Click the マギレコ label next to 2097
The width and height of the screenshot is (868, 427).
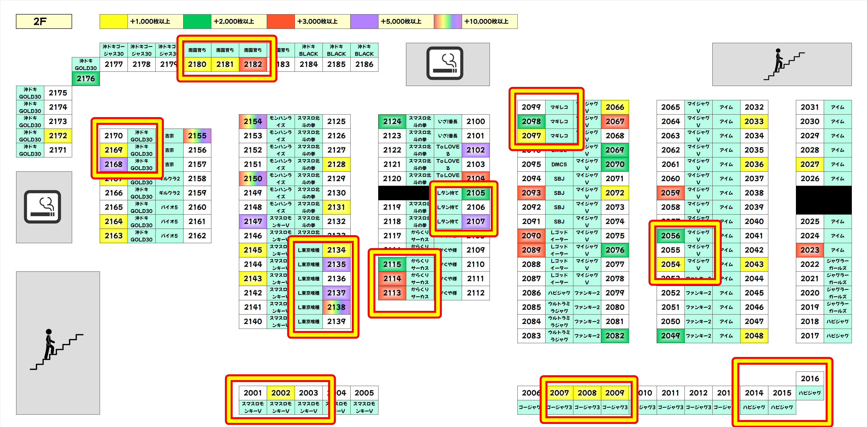click(559, 136)
